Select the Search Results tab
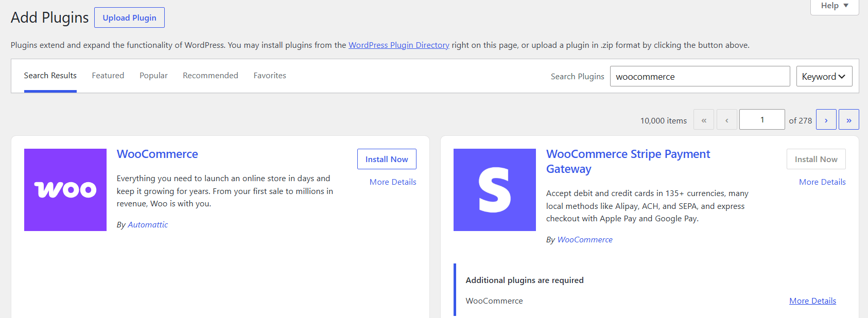 tap(50, 76)
